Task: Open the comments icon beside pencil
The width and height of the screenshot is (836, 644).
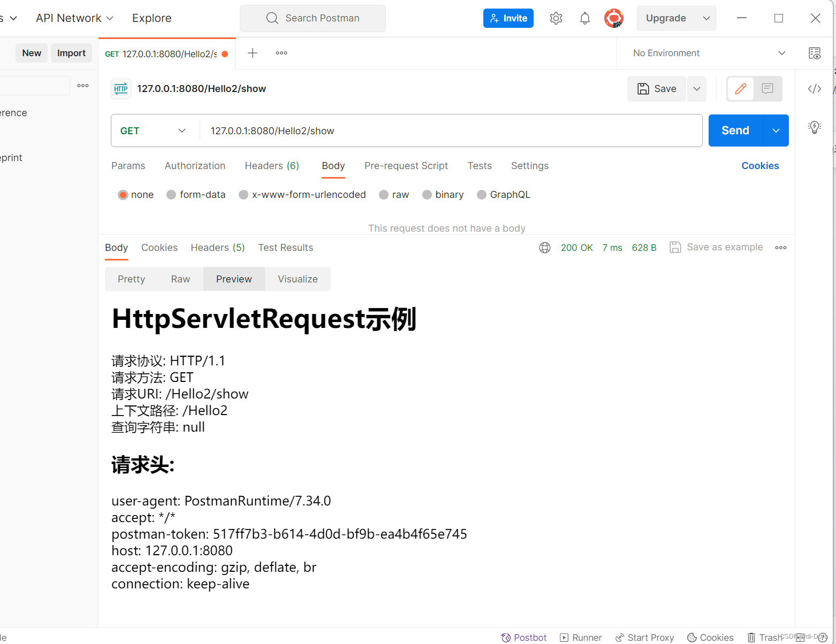Action: [x=767, y=89]
